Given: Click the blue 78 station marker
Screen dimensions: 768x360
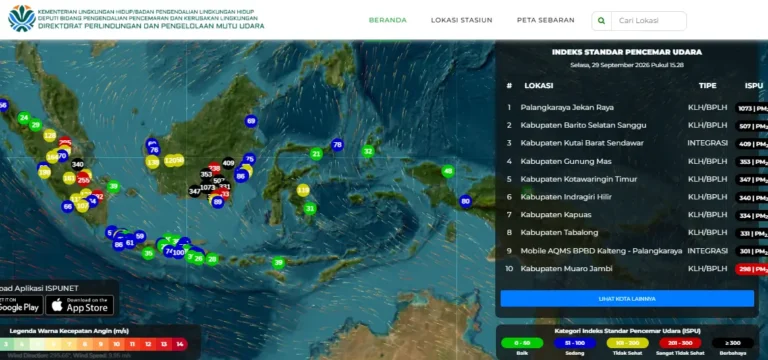Looking at the screenshot, I should (337, 144).
